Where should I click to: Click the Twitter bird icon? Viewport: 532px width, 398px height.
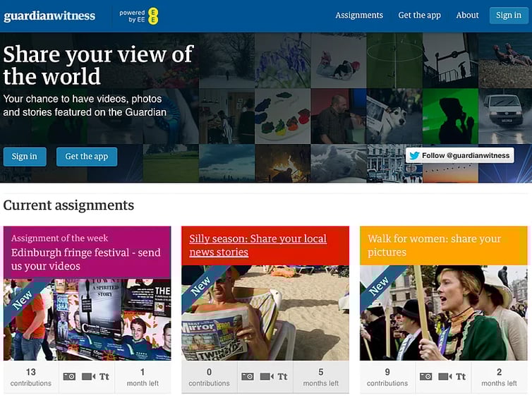pyautogui.click(x=414, y=155)
